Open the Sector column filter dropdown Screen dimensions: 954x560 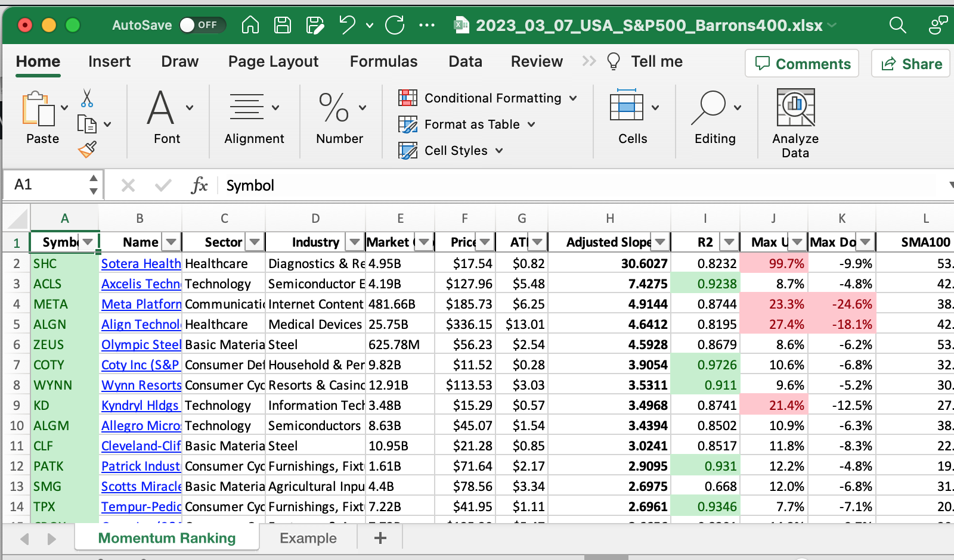click(255, 242)
